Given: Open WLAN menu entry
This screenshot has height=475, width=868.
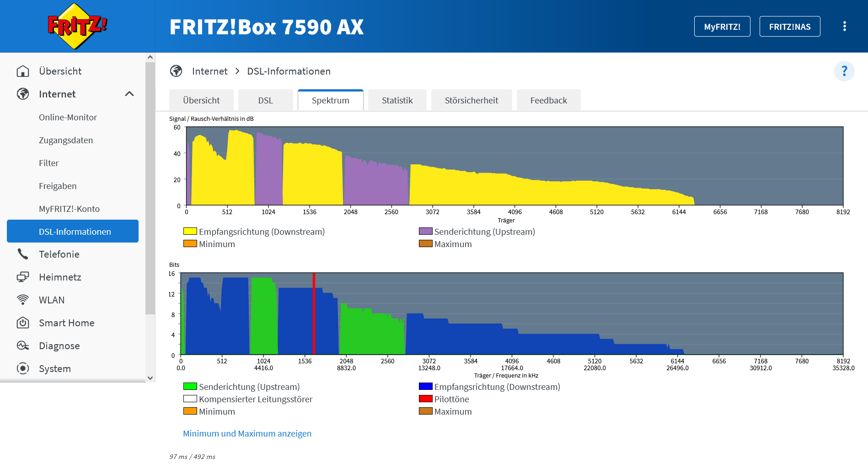Looking at the screenshot, I should tap(52, 300).
